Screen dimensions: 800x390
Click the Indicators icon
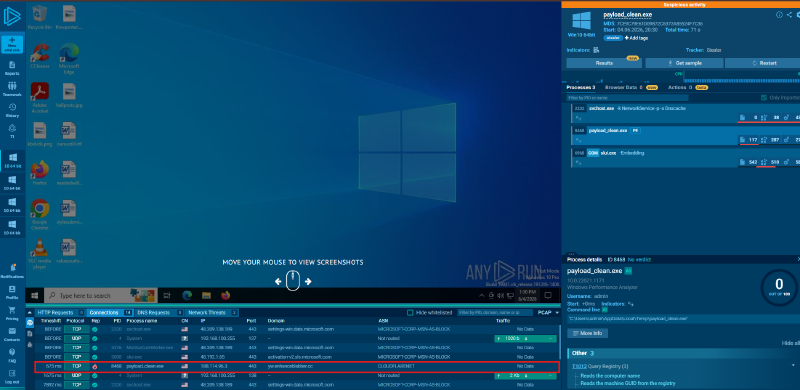[596, 50]
